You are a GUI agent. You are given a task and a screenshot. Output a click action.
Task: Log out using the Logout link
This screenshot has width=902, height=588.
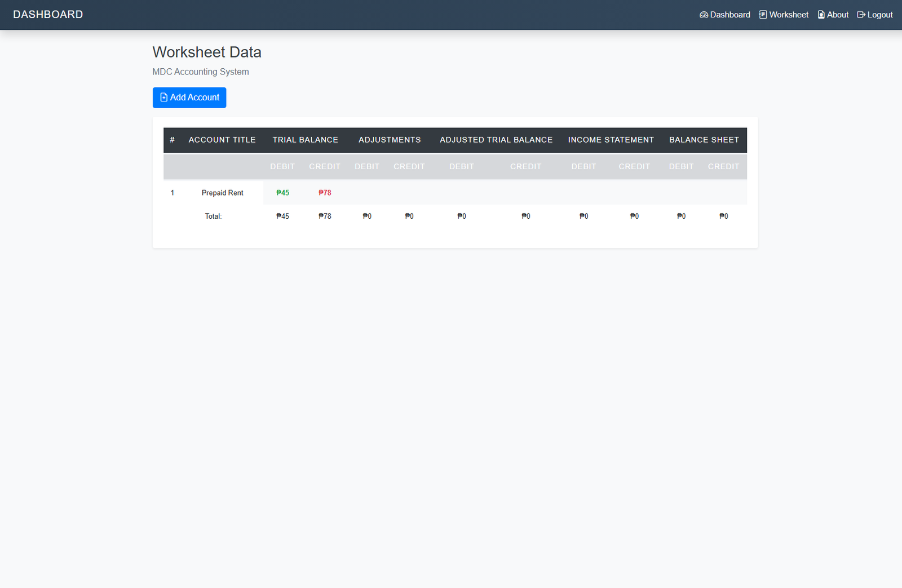point(879,15)
